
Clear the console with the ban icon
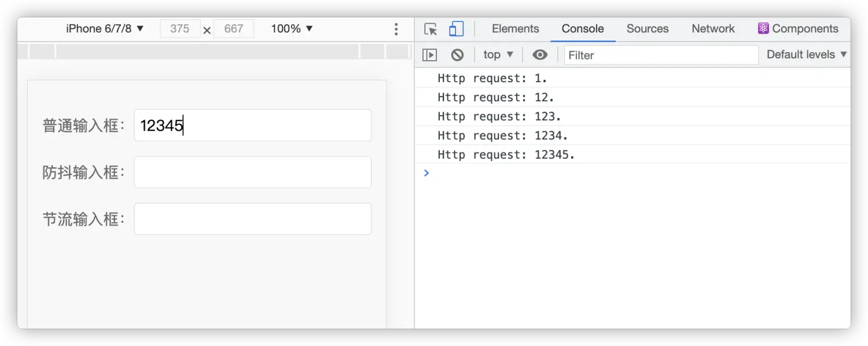[x=457, y=55]
